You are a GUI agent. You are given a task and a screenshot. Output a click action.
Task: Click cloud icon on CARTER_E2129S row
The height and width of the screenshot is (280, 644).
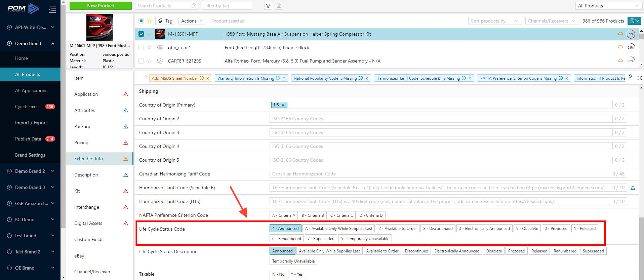(x=620, y=61)
